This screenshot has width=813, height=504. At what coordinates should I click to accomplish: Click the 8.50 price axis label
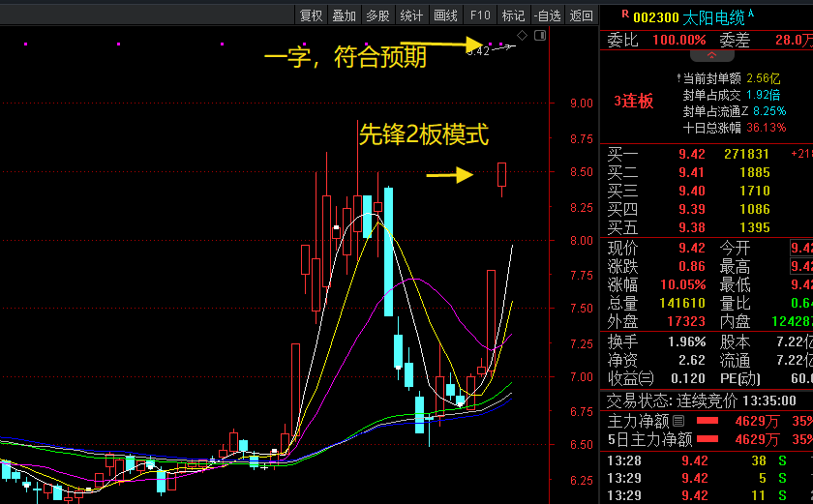click(582, 172)
